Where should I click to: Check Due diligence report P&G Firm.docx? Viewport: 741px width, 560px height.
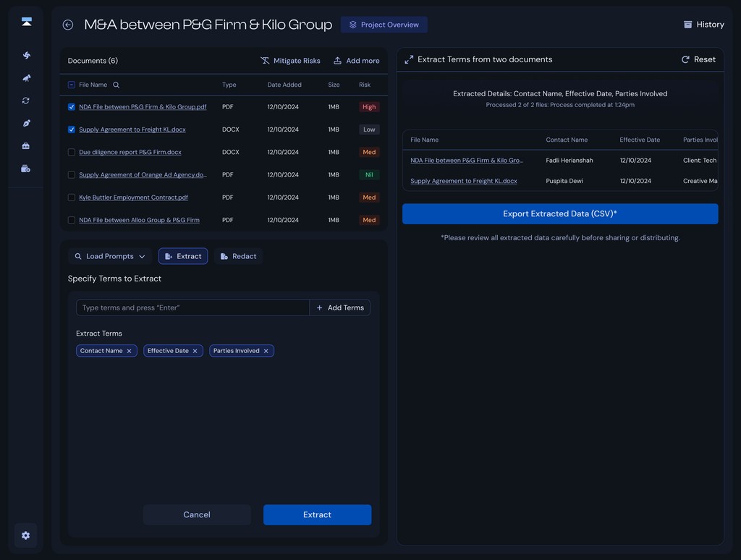click(72, 152)
